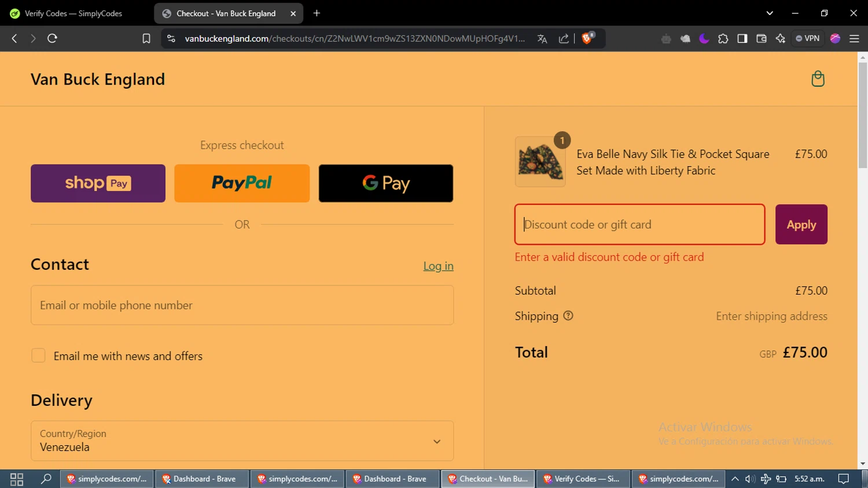868x488 pixels.
Task: Toggle the browser sidebar panel icon
Action: pyautogui.click(x=742, y=39)
